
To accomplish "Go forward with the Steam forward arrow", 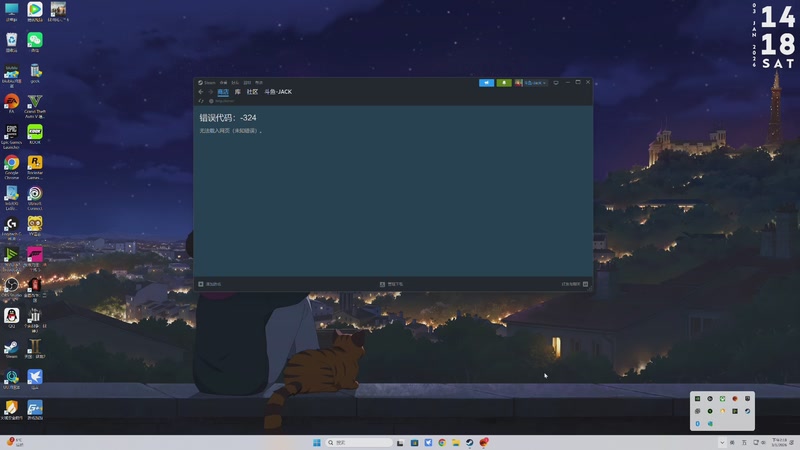I will 210,92.
